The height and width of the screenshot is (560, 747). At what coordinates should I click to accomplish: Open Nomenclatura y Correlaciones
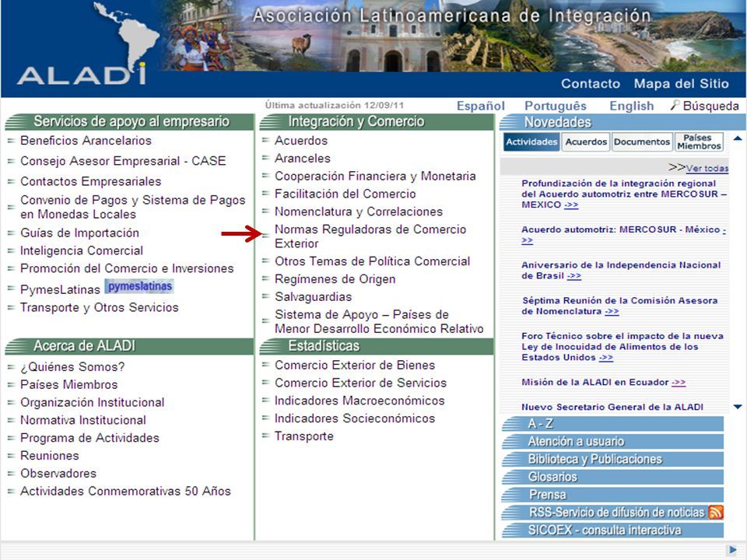pos(358,212)
